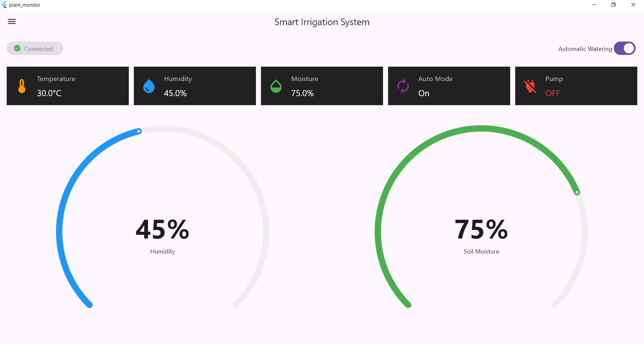
Task: Click the 'Temperature' card heading
Action: [x=56, y=79]
